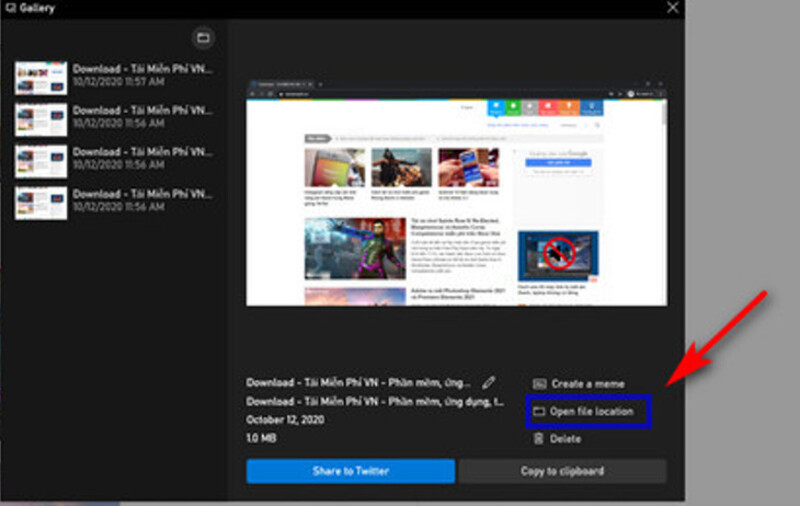Viewport: 800px width, 506px height.
Task: Select the first 11:56 AM capture thumbnail
Action: tap(41, 120)
